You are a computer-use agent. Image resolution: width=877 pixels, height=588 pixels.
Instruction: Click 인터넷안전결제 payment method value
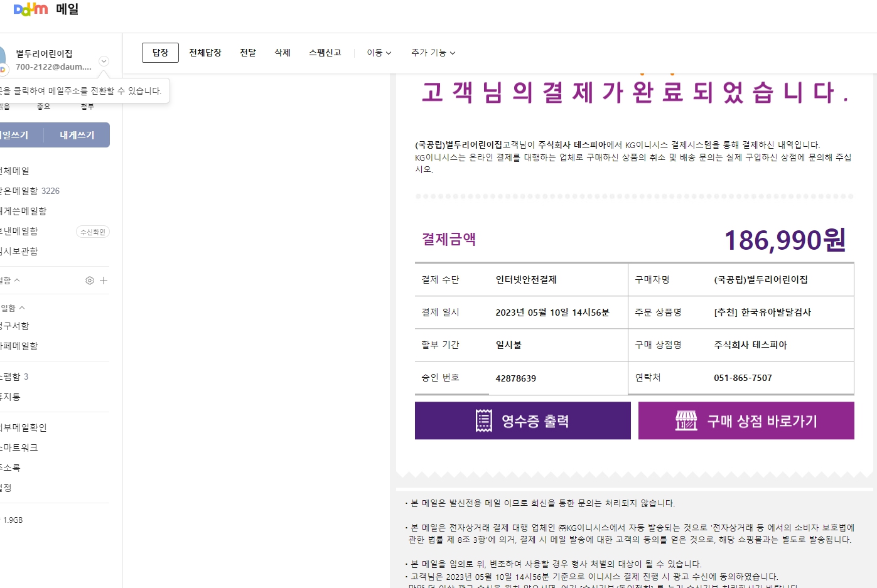point(526,280)
